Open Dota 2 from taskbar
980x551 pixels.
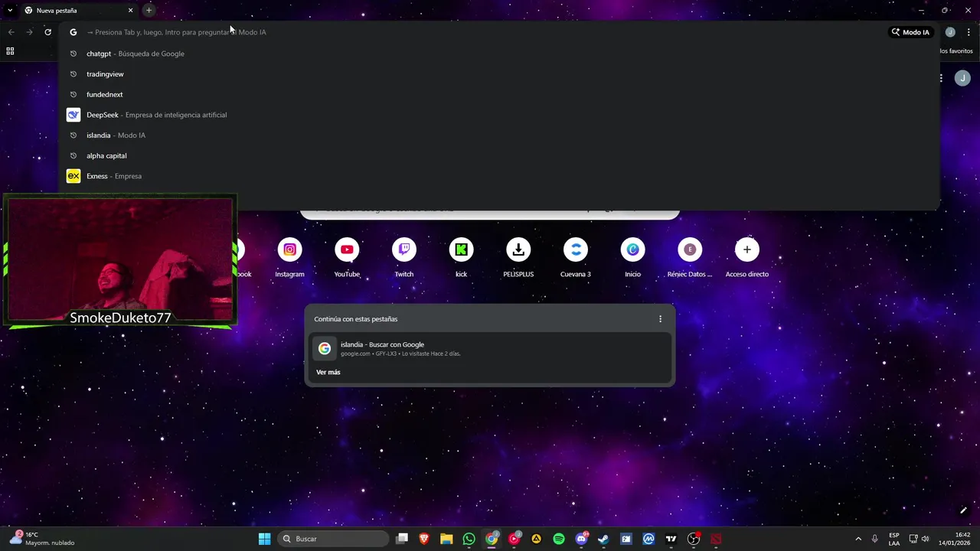[x=716, y=539]
